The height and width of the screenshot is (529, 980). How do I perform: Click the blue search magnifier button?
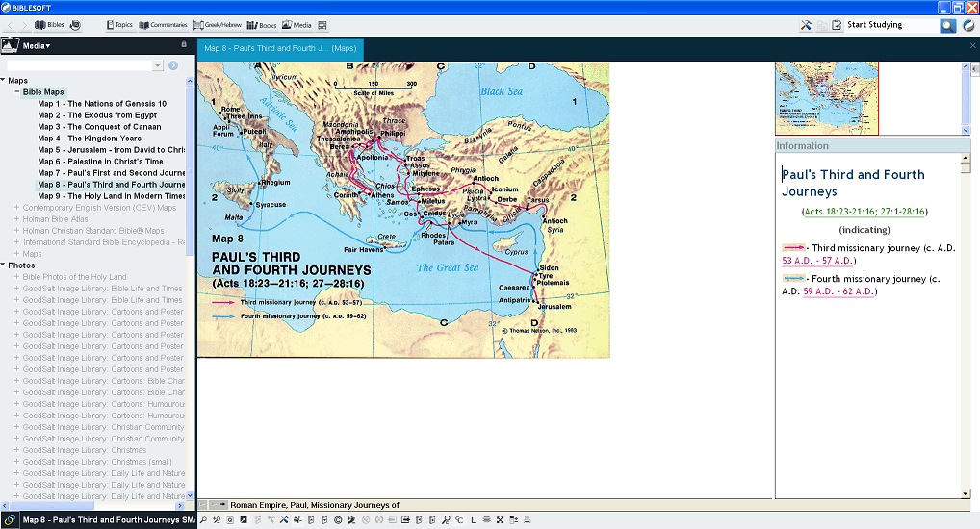948,26
